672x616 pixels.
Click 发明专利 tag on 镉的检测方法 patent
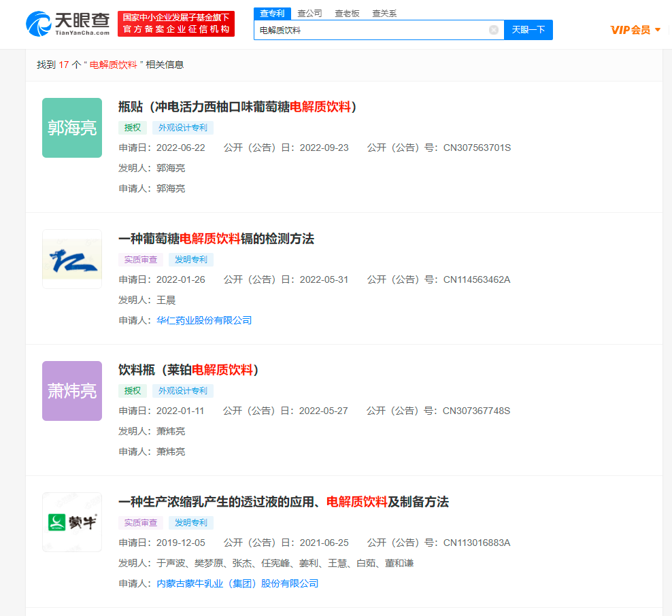pos(190,260)
